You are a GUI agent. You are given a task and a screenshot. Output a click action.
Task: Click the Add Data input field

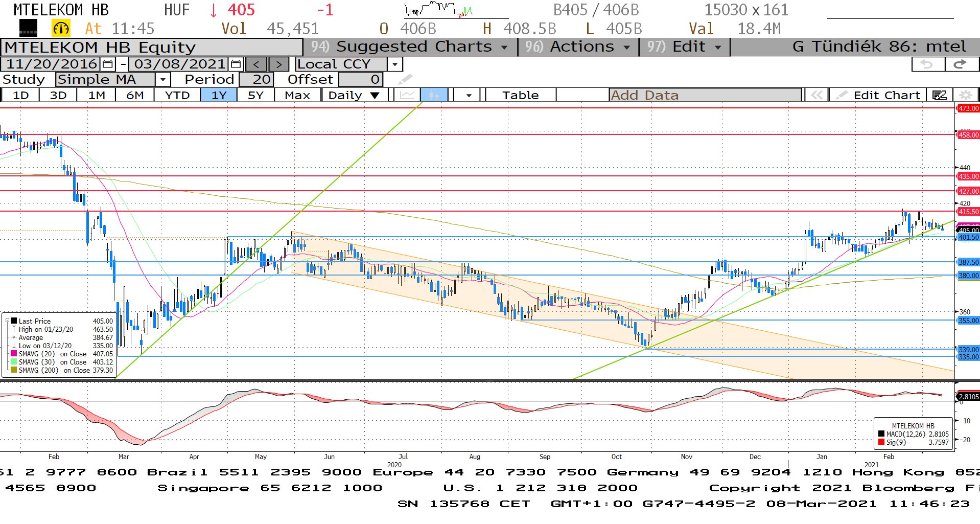(705, 95)
